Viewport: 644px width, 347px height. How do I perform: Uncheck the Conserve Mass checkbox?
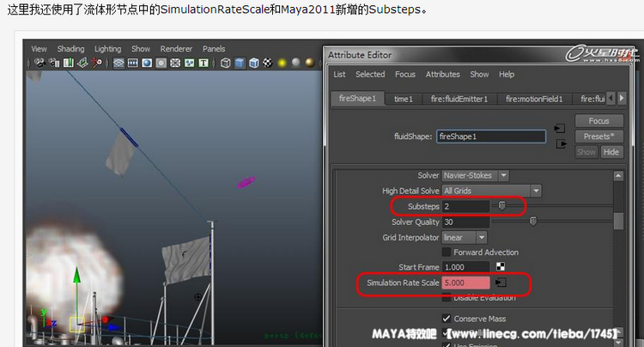point(447,319)
